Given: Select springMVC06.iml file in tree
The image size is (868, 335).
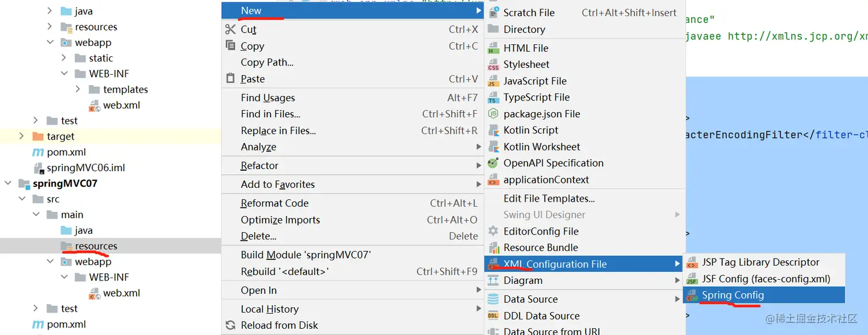Looking at the screenshot, I should pyautogui.click(x=86, y=168).
